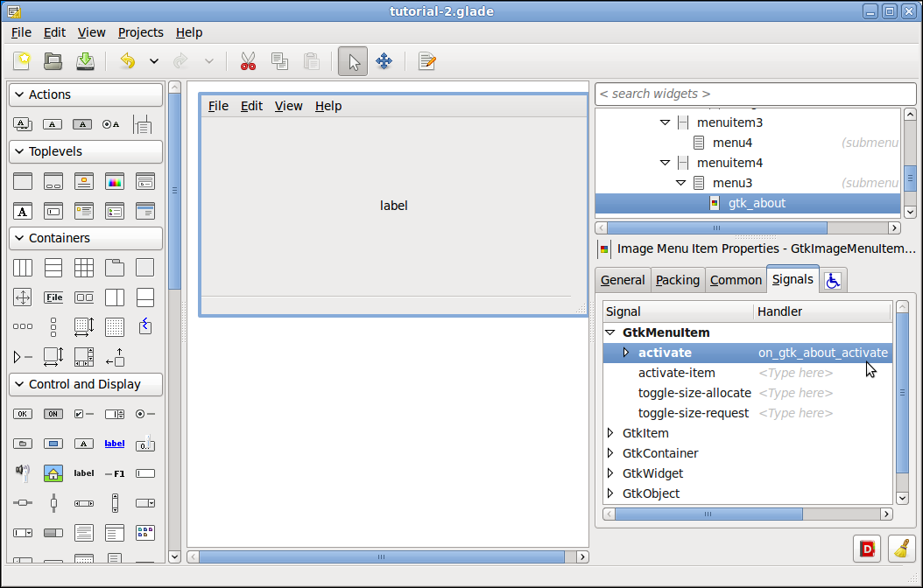923x588 pixels.
Task: Toggle the Check Button palette item
Action: point(84,414)
